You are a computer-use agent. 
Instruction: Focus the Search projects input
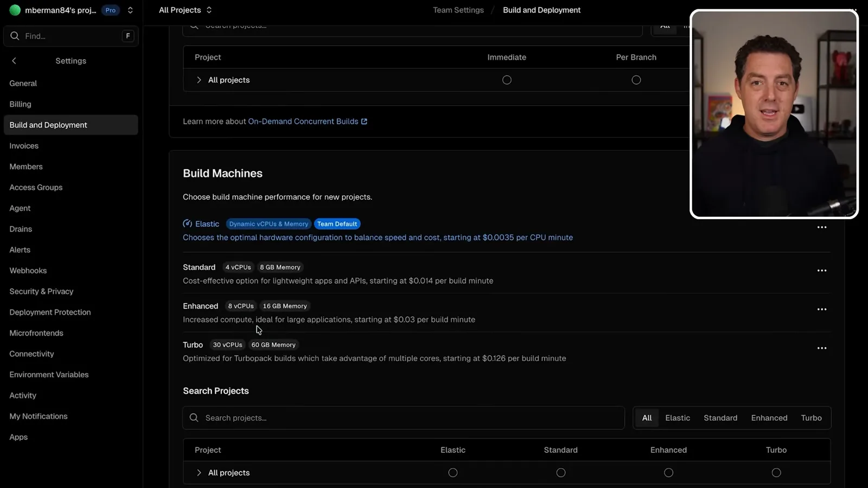(x=404, y=418)
